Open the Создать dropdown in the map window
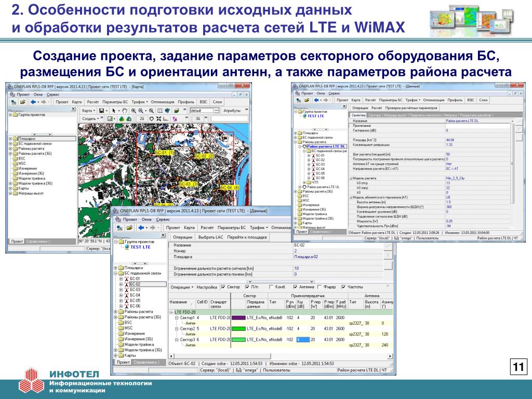 (90, 119)
